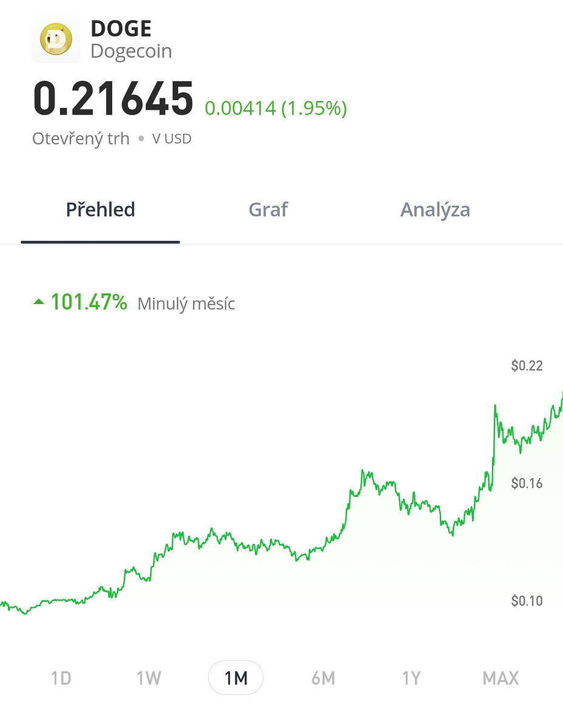This screenshot has width=563, height=728.
Task: Tap the DOGE ticker title
Action: (x=121, y=29)
